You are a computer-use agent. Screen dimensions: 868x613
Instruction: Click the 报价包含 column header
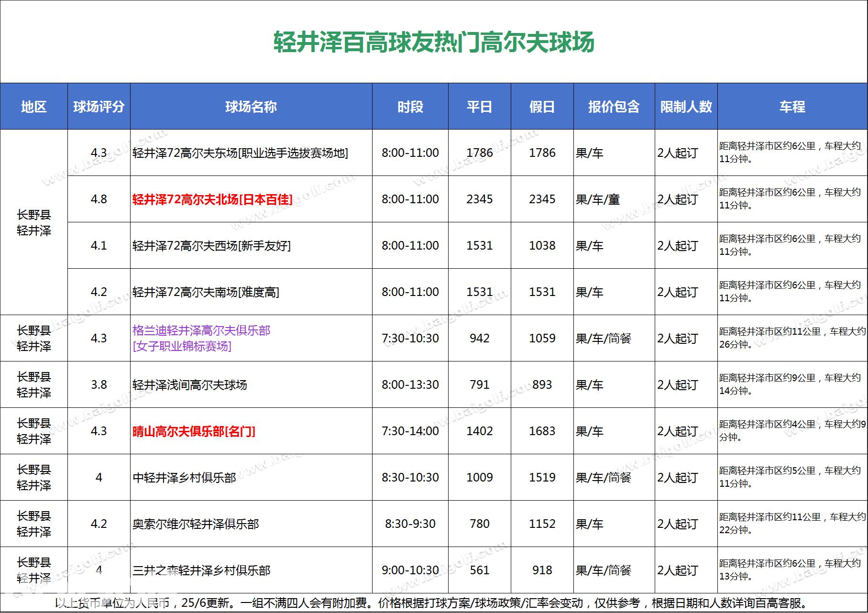click(614, 107)
